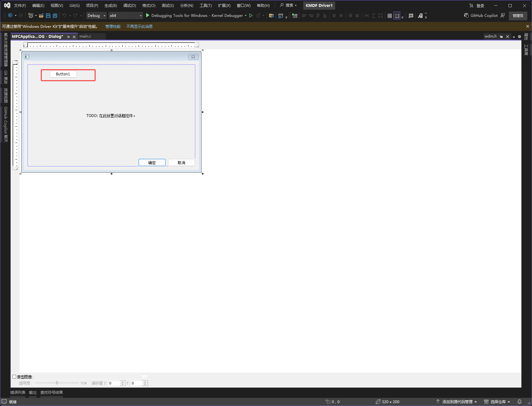This screenshot has height=406, width=532.
Task: Open the 错误列表 panel tab
Action: click(18, 392)
